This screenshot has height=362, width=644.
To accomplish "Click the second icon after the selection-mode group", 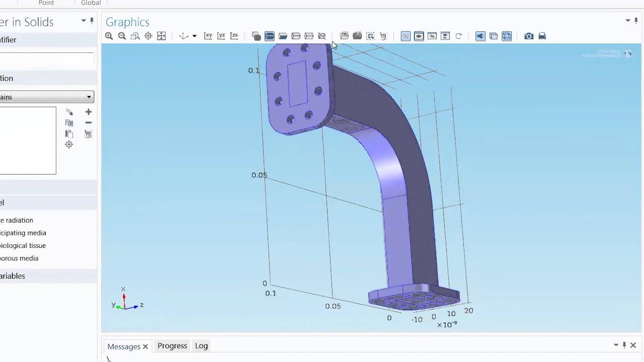I will 357,36.
